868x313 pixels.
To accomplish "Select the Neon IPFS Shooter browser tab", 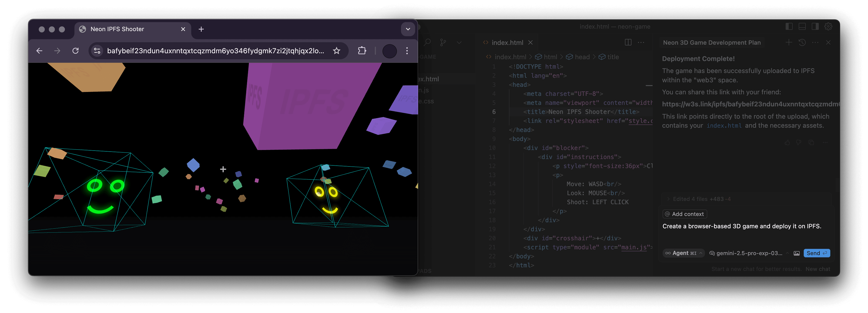I will point(117,29).
